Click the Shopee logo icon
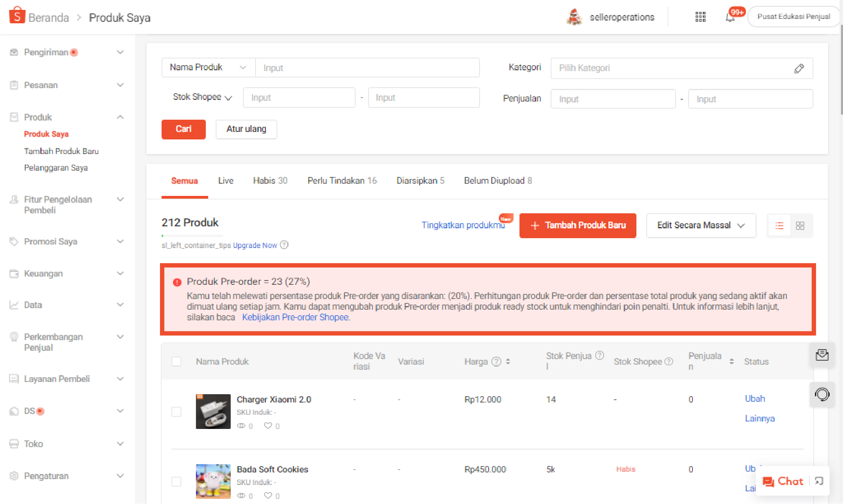 [17, 16]
